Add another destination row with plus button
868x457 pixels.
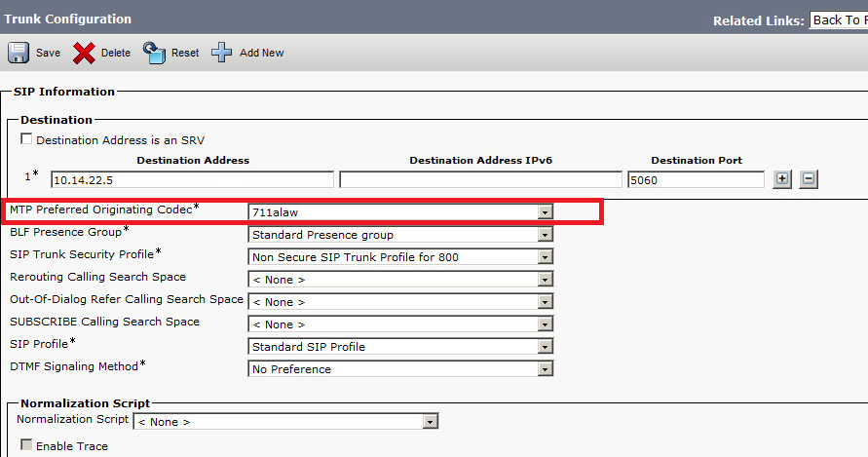(x=781, y=179)
